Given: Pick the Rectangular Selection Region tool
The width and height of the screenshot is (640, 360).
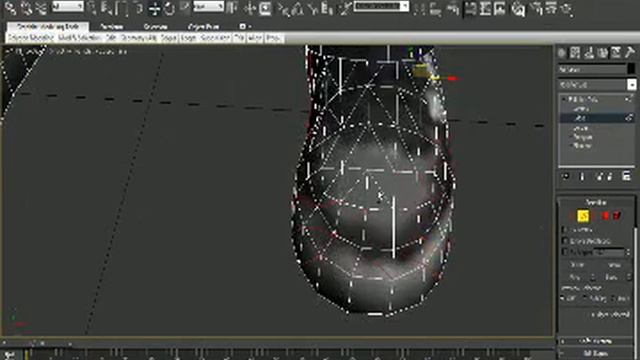Looking at the screenshot, I should (x=122, y=8).
